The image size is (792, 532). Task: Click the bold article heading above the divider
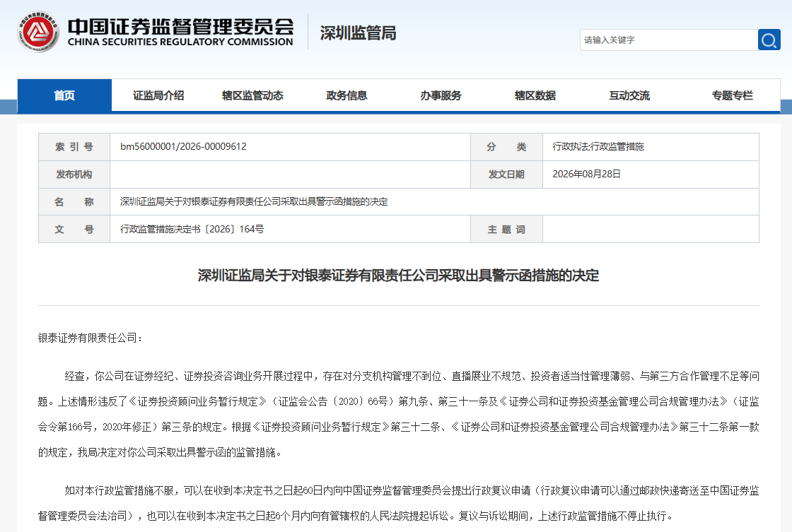coord(398,276)
